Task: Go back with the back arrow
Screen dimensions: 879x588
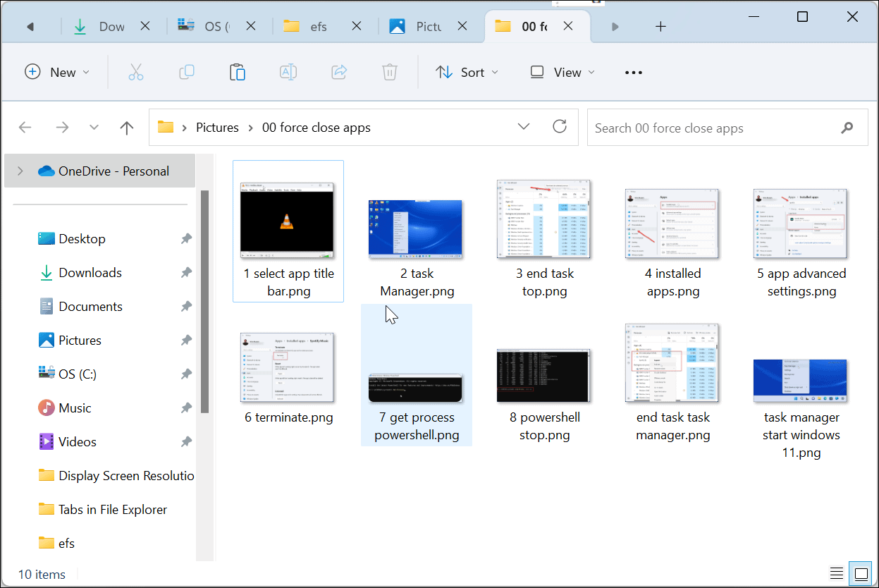Action: pos(25,128)
